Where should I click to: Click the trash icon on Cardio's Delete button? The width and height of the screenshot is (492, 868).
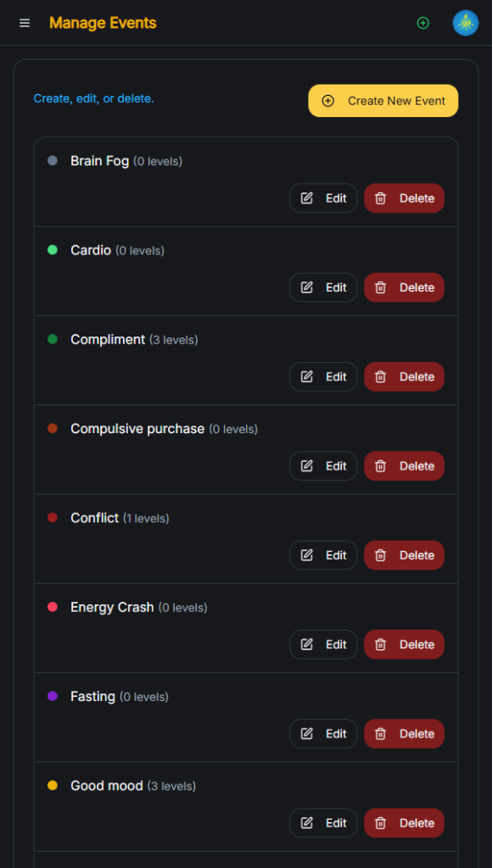380,287
